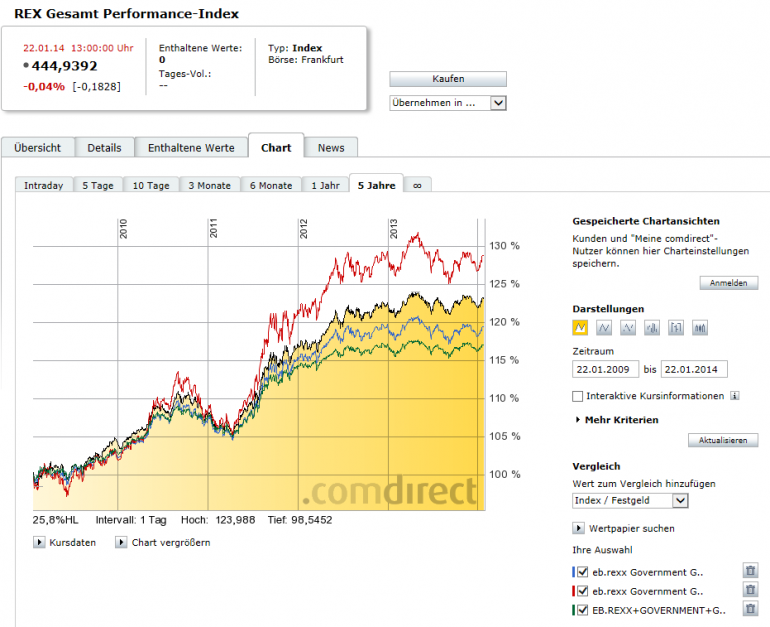Click the Kaufen button
Screen dimensions: 770x627
point(448,79)
